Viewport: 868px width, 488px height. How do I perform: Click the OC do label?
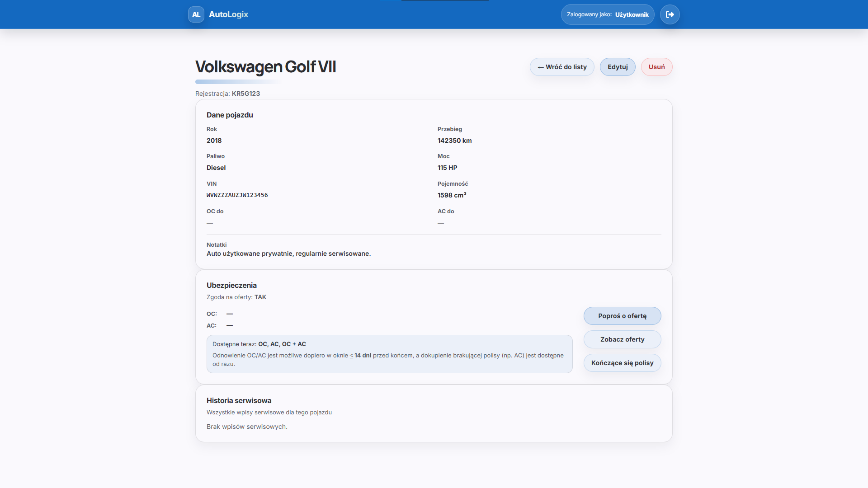pyautogui.click(x=215, y=211)
